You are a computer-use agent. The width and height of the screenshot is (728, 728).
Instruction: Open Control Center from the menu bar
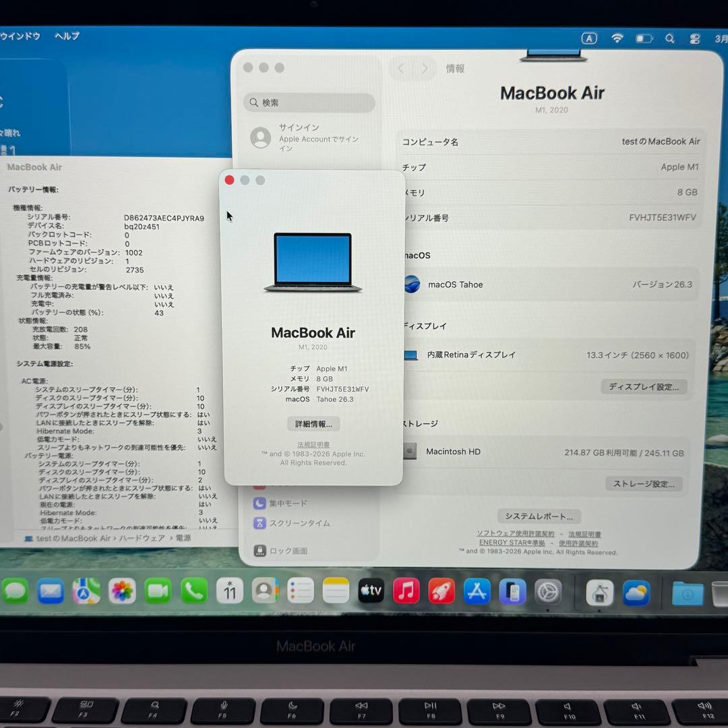[x=694, y=38]
